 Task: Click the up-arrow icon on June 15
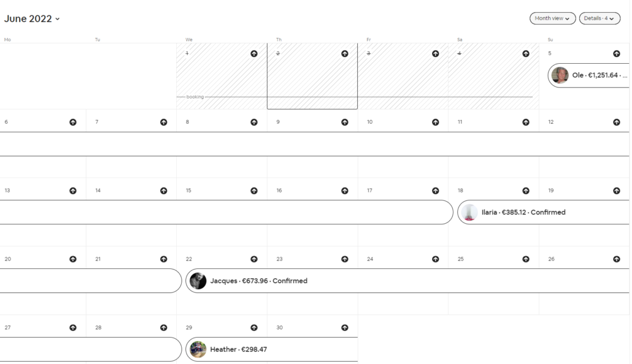(254, 191)
